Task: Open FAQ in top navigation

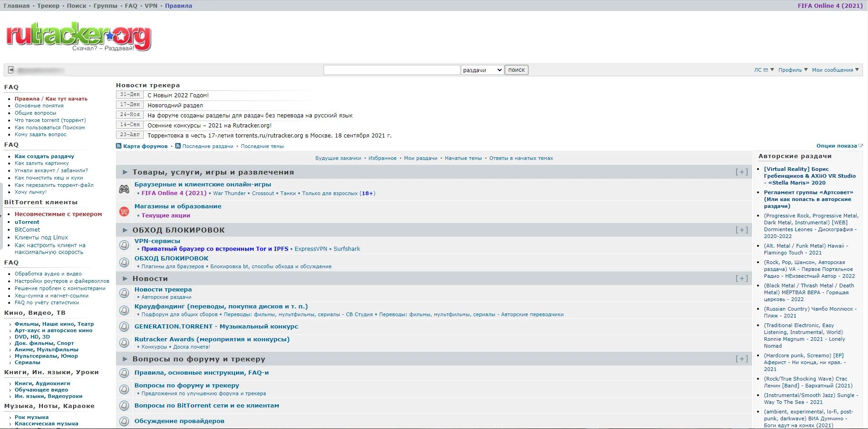Action: pyautogui.click(x=131, y=5)
